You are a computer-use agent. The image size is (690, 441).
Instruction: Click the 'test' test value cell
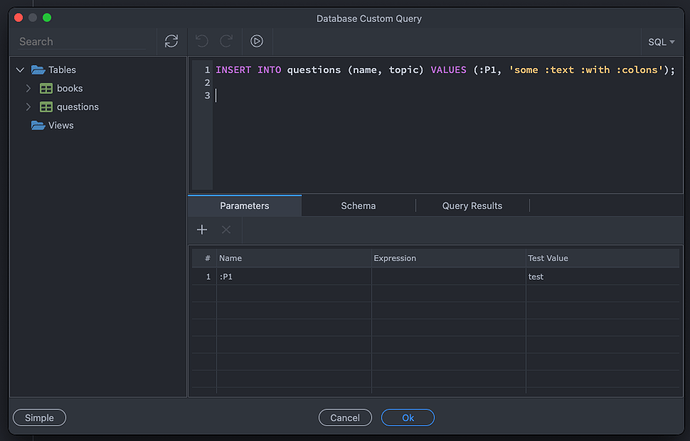point(602,277)
